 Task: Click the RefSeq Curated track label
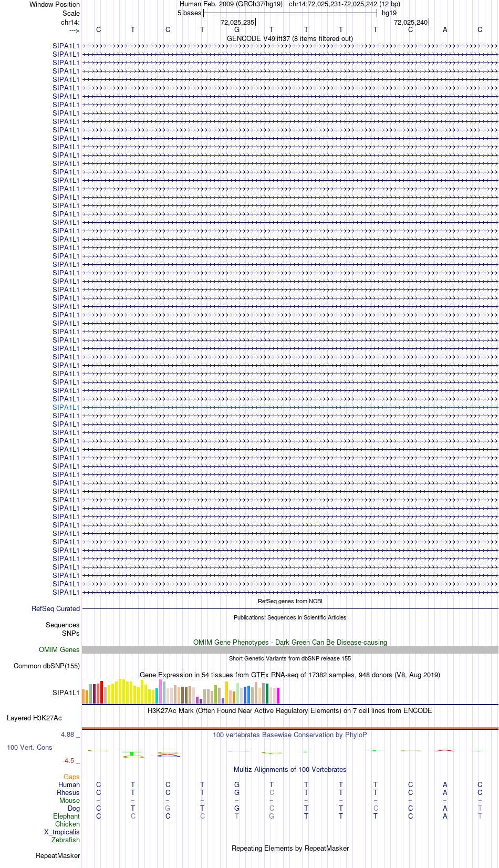pyautogui.click(x=56, y=609)
